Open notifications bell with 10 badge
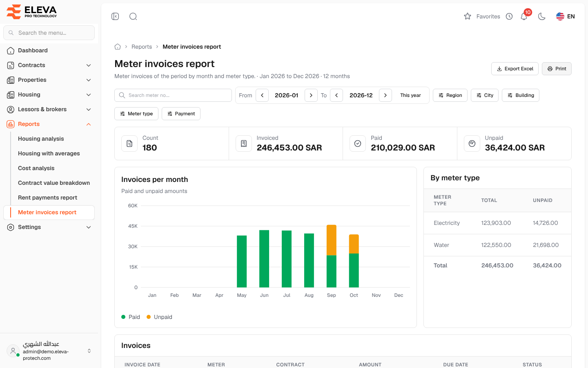Image resolution: width=588 pixels, height=368 pixels. (524, 16)
